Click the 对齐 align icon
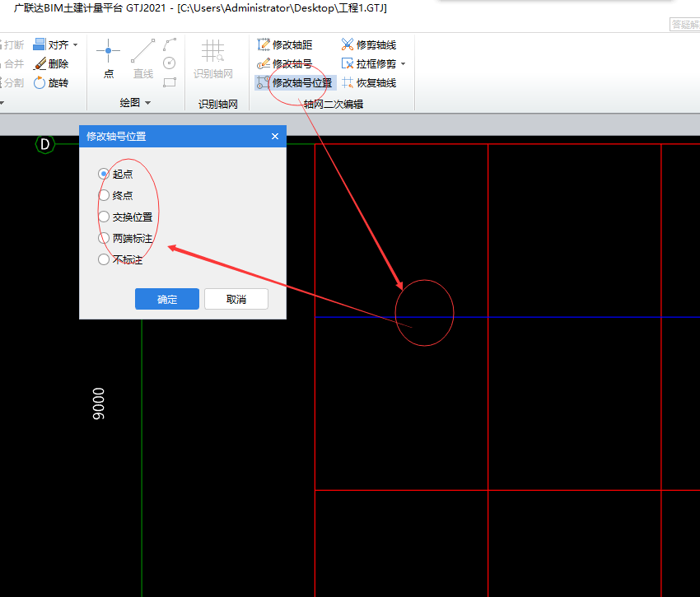The image size is (700, 597). coord(40,44)
